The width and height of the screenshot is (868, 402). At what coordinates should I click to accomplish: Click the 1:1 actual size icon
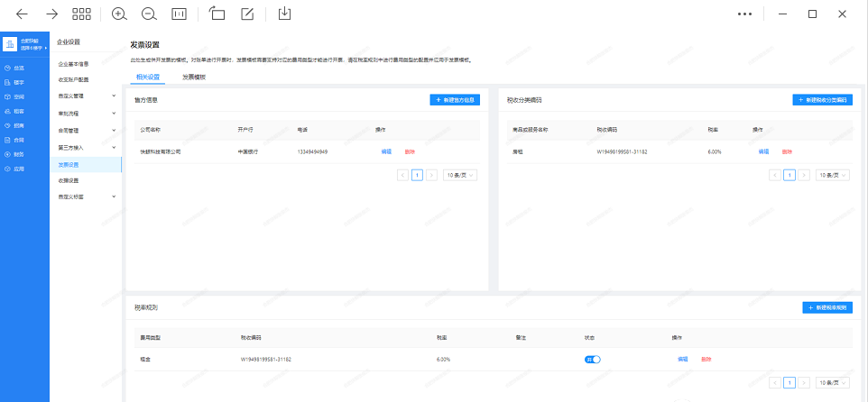pyautogui.click(x=179, y=14)
